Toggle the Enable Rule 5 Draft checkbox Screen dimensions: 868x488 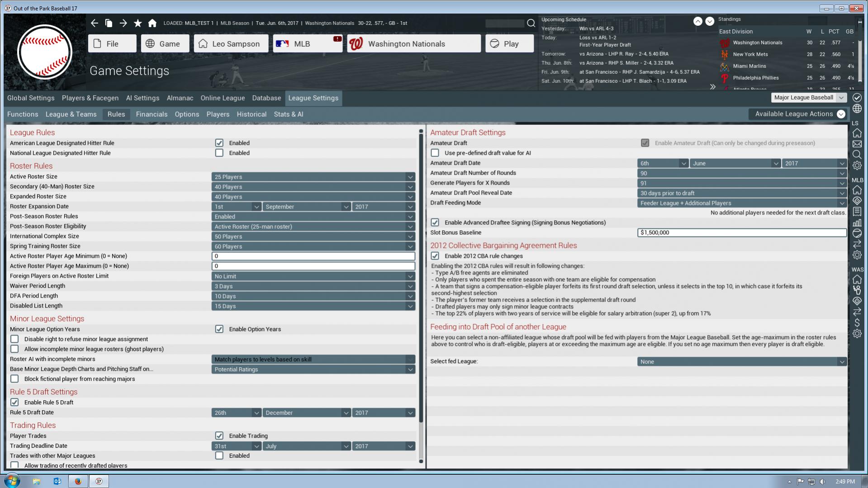(x=15, y=402)
